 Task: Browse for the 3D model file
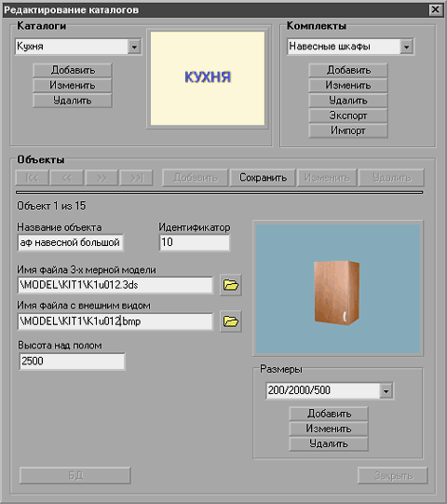tap(231, 285)
